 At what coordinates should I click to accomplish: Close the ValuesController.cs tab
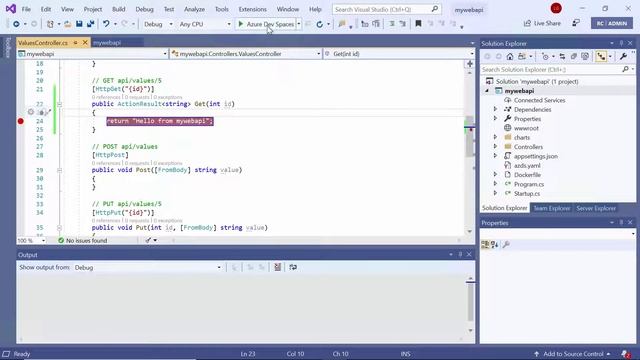pyautogui.click(x=85, y=42)
